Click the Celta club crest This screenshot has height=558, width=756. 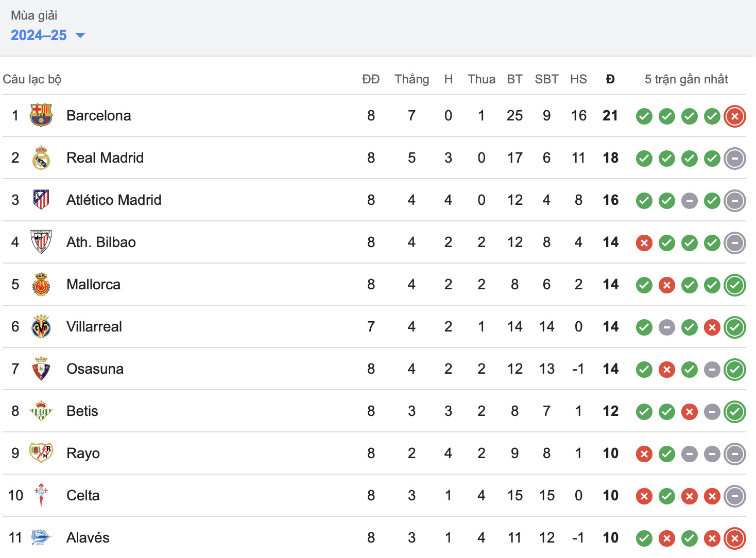[41, 495]
